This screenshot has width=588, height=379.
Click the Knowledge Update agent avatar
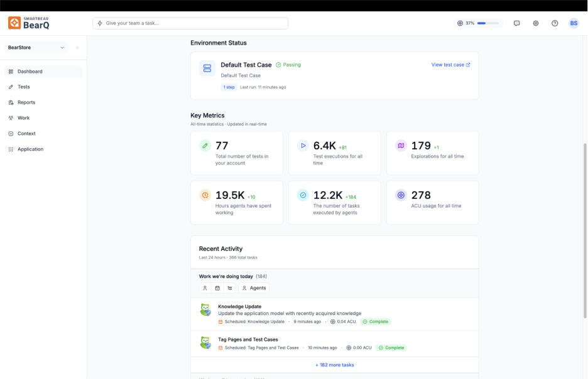(205, 310)
